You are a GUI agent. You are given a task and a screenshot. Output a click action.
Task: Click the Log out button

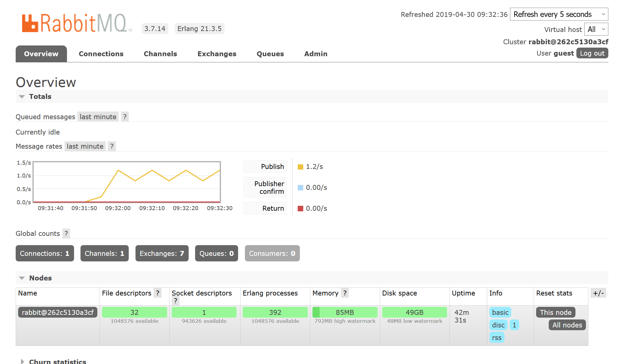(x=592, y=53)
